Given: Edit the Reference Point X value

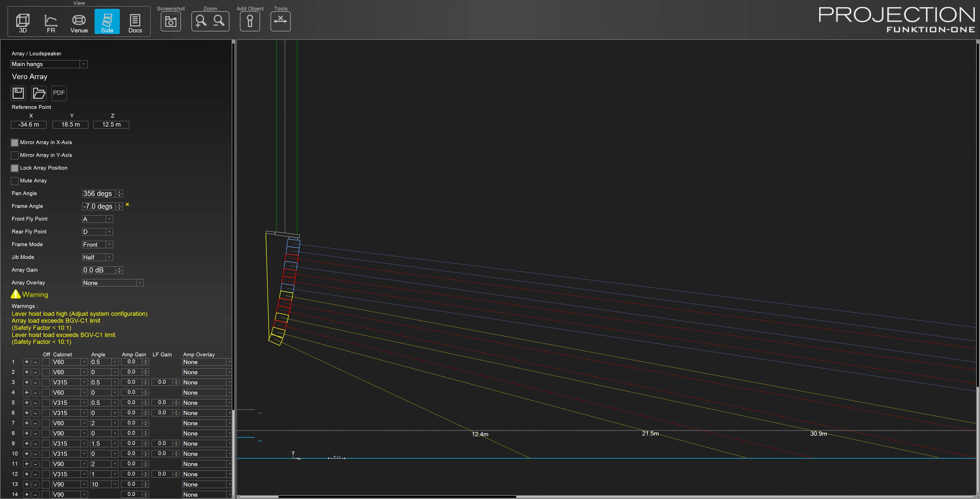Looking at the screenshot, I should [29, 124].
